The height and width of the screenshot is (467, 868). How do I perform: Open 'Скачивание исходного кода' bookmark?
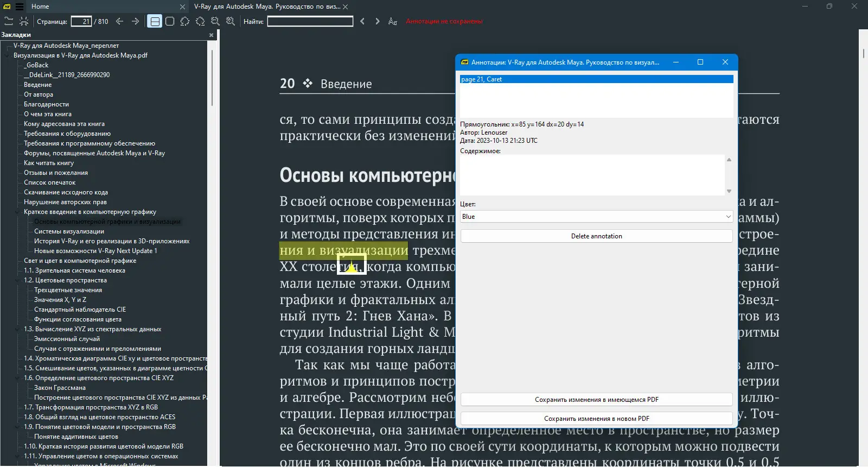coord(66,192)
